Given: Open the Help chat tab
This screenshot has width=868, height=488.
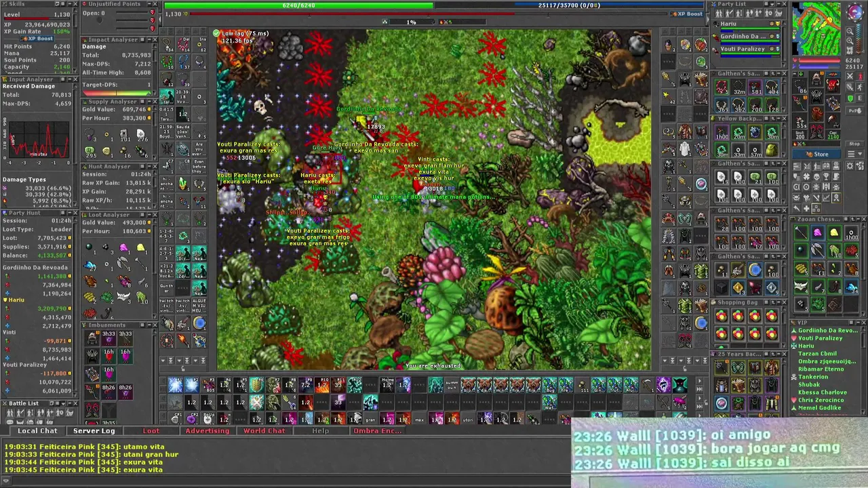Looking at the screenshot, I should 320,431.
